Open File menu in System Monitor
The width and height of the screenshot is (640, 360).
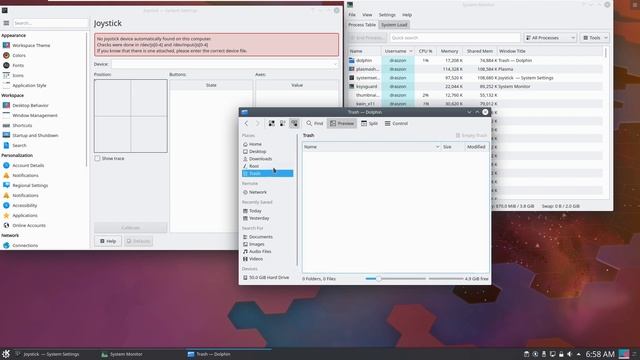point(352,15)
